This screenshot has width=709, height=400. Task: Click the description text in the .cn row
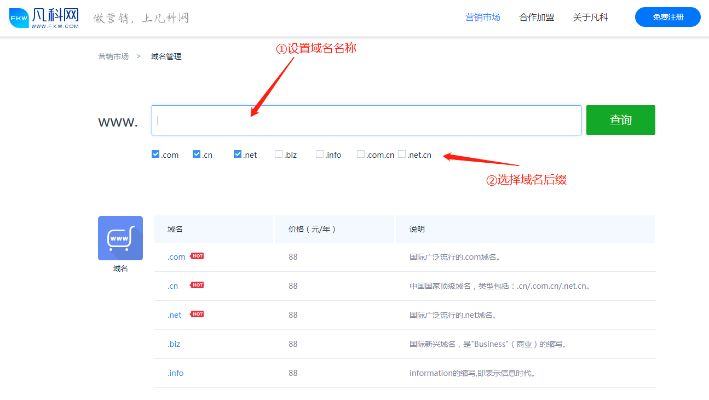click(x=499, y=286)
